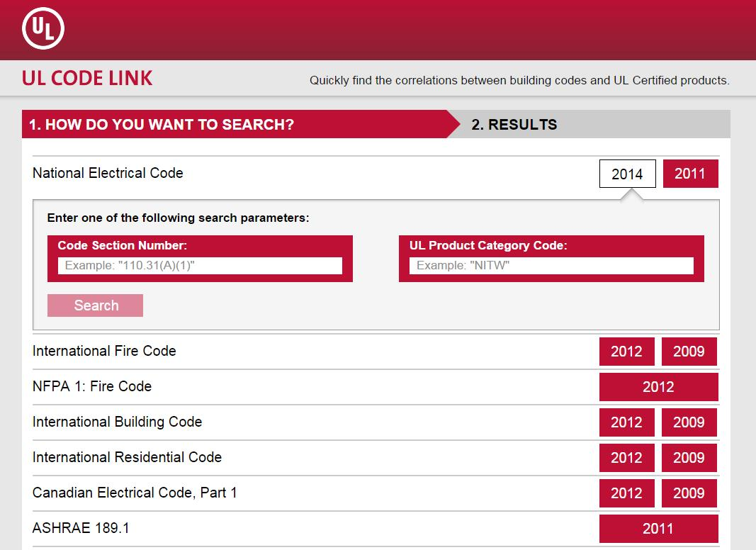Select the 2012 NFPA 1: Fire Code edition
The width and height of the screenshot is (756, 550).
point(659,386)
